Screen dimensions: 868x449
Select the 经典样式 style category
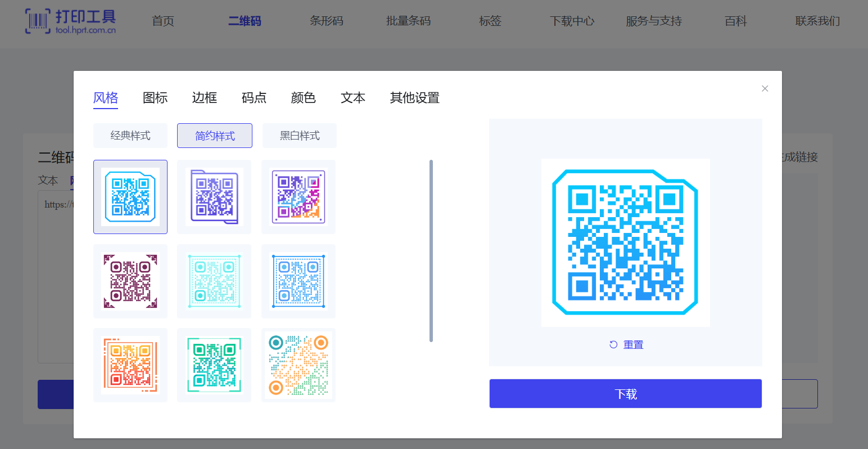point(130,136)
